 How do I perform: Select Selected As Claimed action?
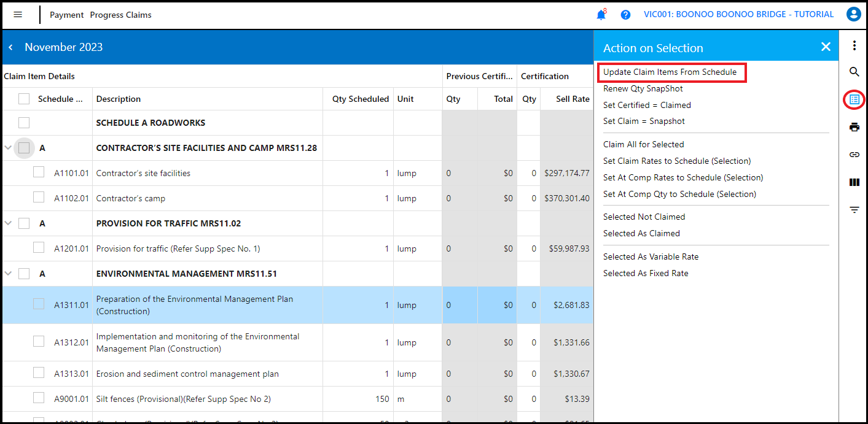coord(641,233)
